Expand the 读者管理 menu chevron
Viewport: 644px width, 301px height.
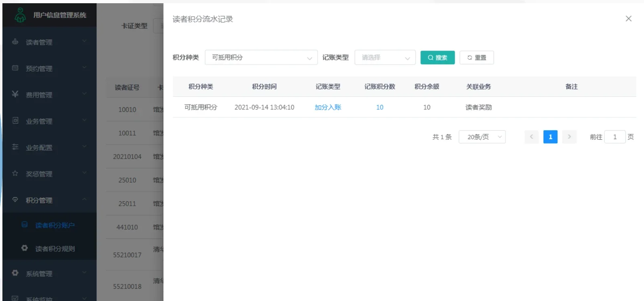coord(84,41)
